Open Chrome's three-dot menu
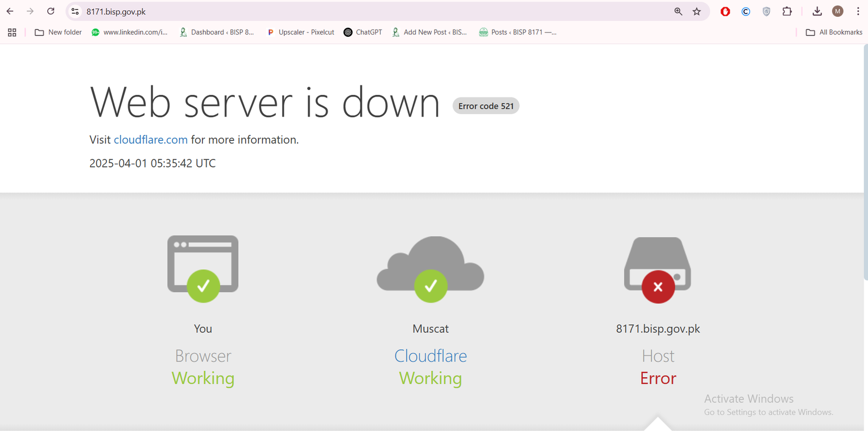The height and width of the screenshot is (439, 868). 858,11
